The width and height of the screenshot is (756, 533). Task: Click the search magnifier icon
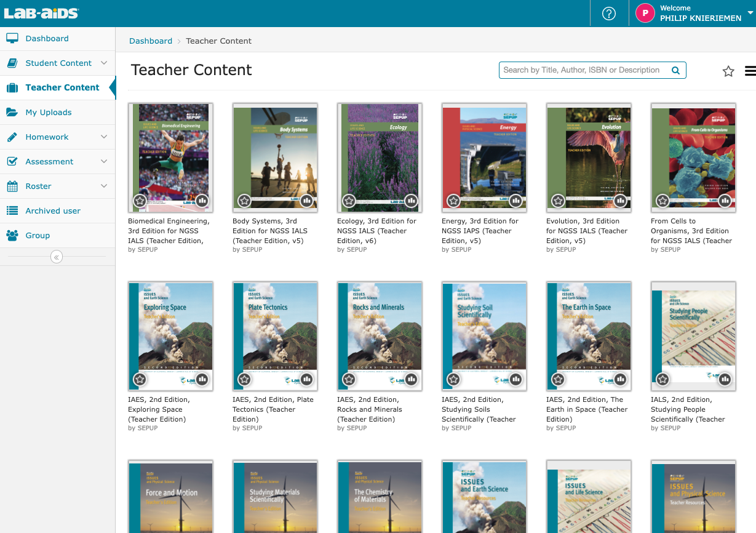675,70
